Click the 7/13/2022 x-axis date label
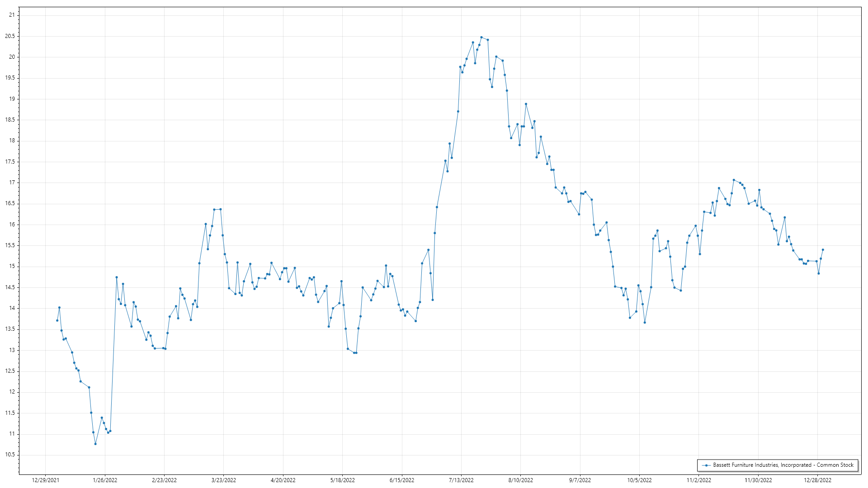The height and width of the screenshot is (488, 868). [x=461, y=480]
